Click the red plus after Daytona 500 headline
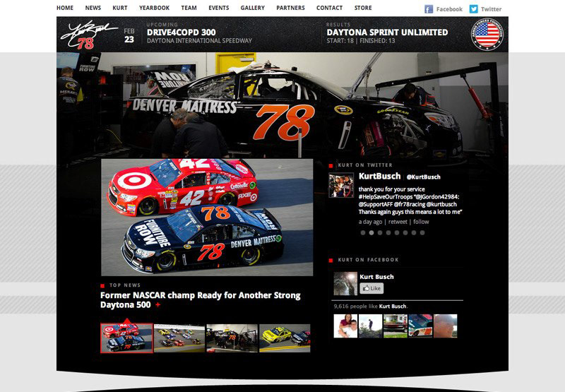The width and height of the screenshot is (565, 392). point(157,305)
